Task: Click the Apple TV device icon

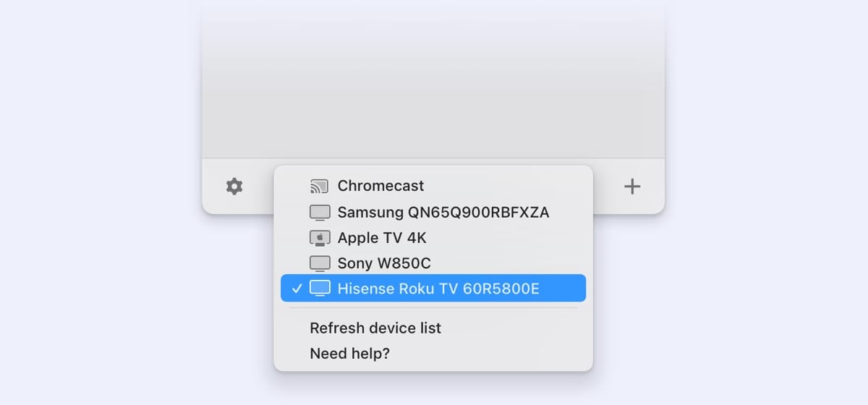Action: pyautogui.click(x=319, y=238)
